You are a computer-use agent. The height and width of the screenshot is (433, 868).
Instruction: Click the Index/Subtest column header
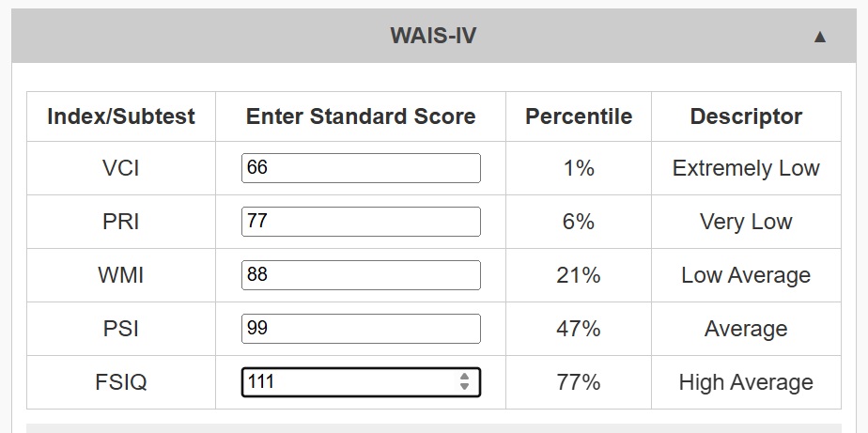[x=121, y=116]
